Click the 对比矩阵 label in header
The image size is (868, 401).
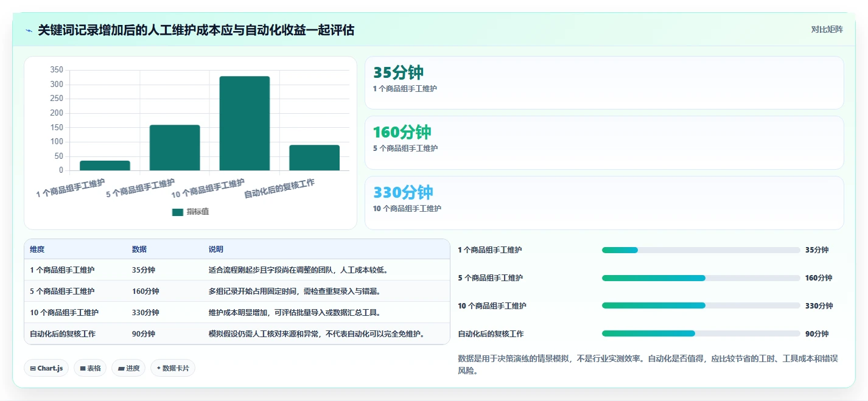tap(827, 29)
